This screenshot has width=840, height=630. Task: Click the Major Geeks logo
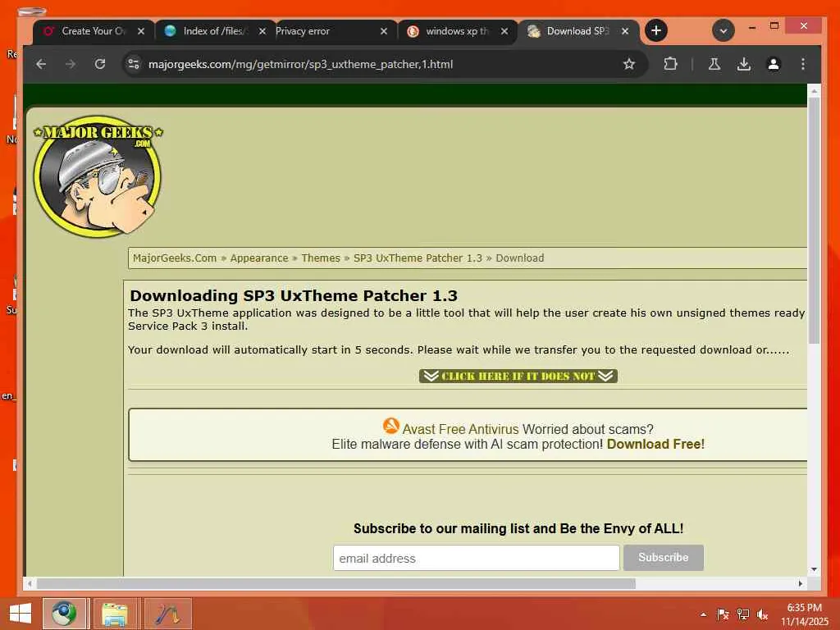98,176
